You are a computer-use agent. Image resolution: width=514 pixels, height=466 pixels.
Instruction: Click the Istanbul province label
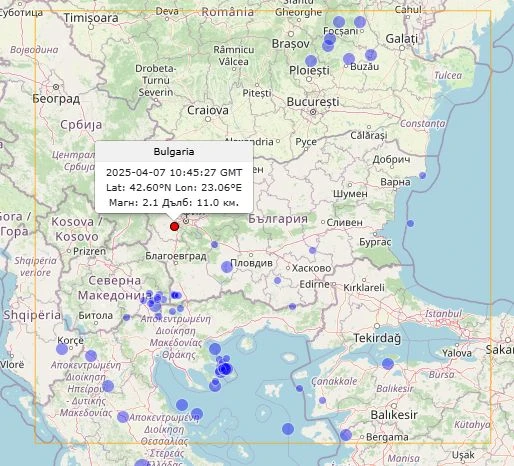(443, 314)
